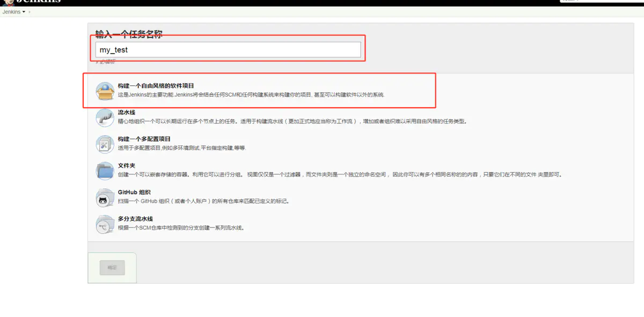Click the my_test task name field
644x317 pixels.
228,50
